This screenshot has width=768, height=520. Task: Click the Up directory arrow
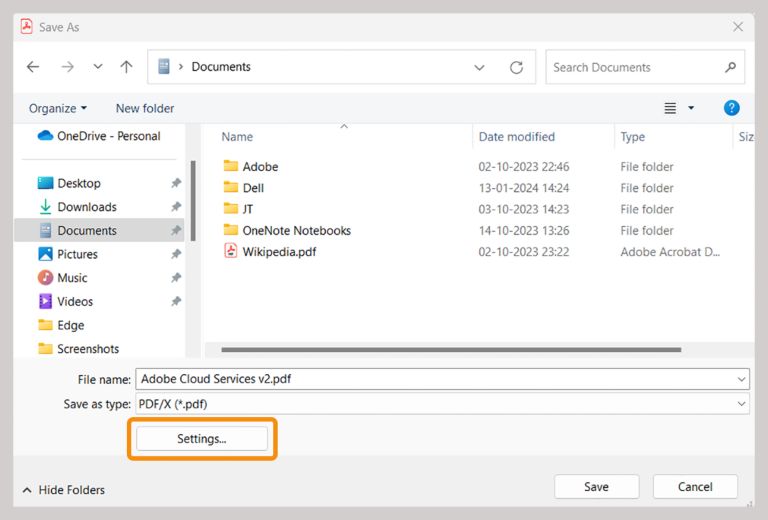[x=126, y=67]
